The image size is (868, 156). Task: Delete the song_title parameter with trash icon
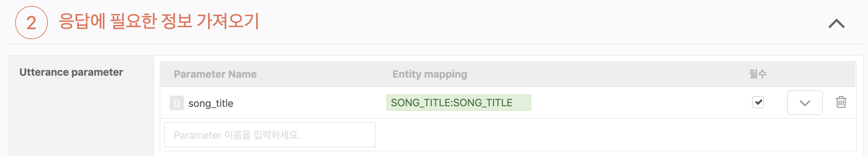point(841,102)
